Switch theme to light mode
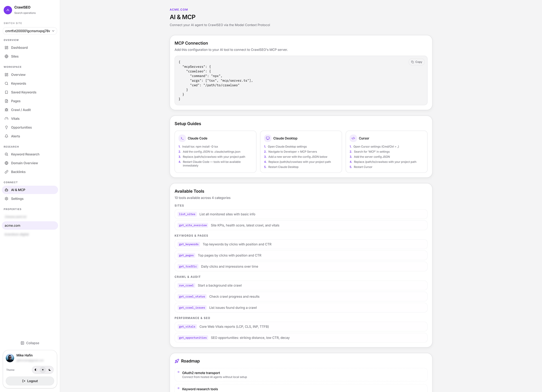Viewport: 542px width, 392px height. 43,370
